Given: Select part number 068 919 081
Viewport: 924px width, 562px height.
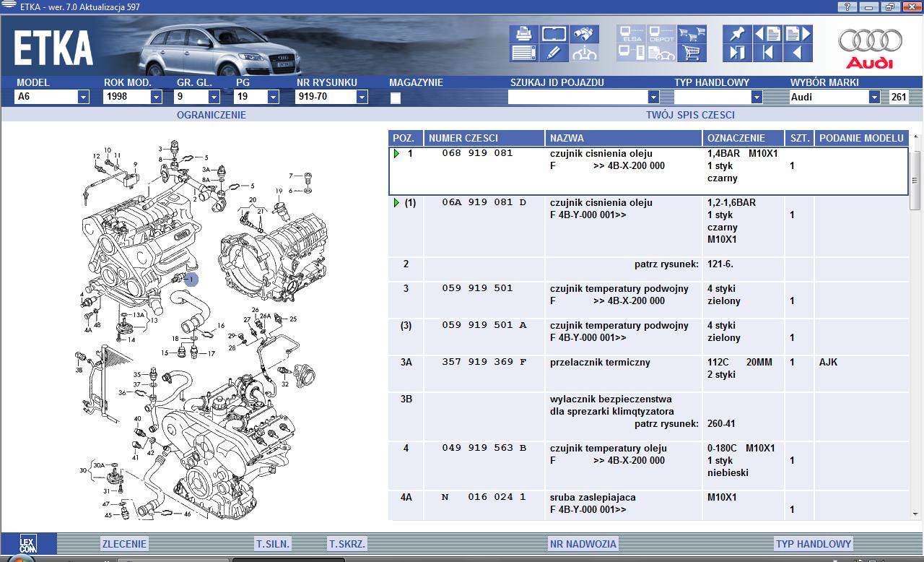Looking at the screenshot, I should (477, 153).
